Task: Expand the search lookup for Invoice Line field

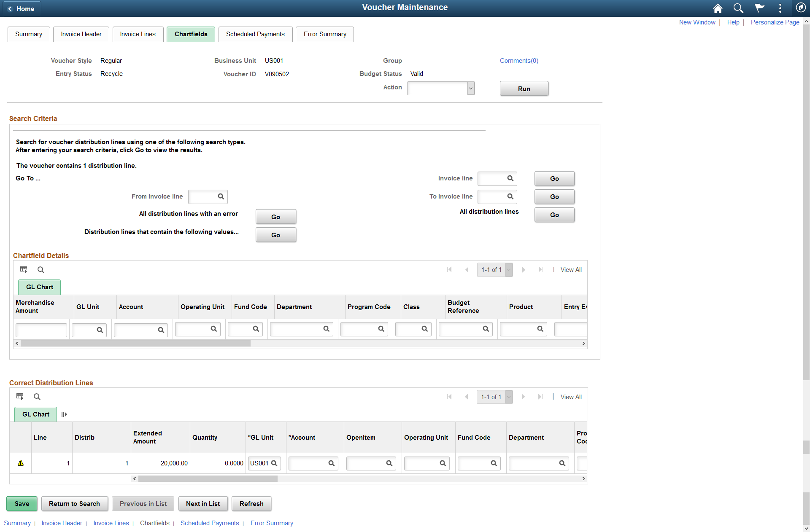Action: click(x=510, y=178)
